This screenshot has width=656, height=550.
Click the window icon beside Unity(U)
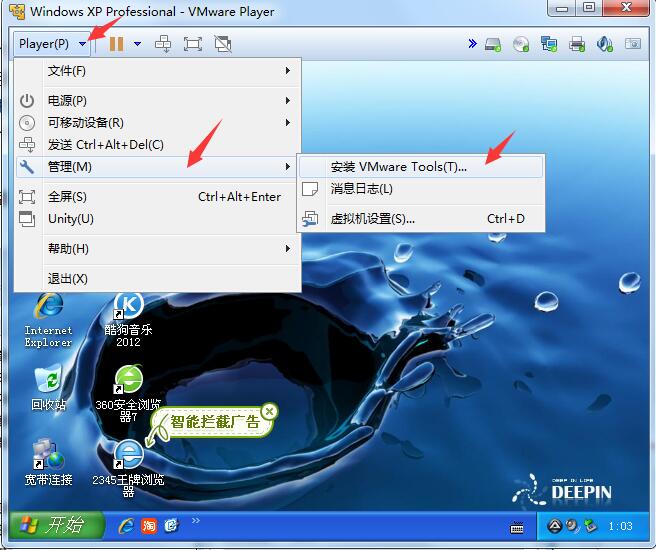pos(27,219)
